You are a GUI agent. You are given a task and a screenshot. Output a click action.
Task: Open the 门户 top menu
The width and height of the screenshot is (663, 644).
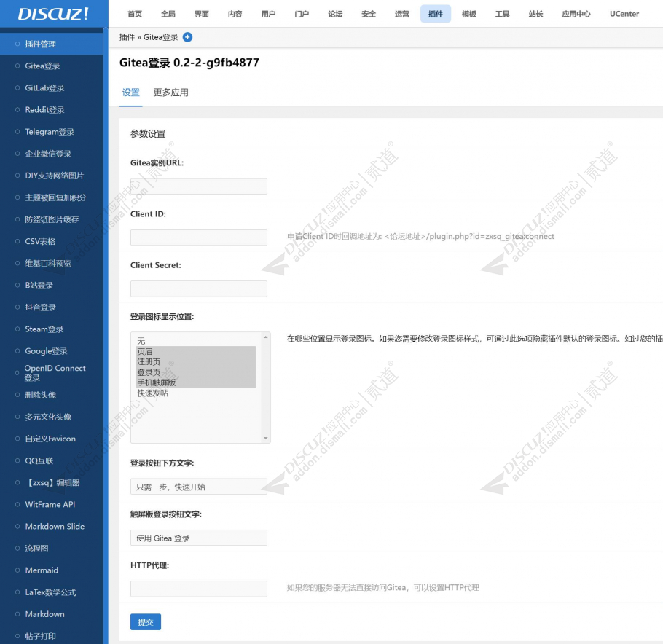[x=302, y=14]
